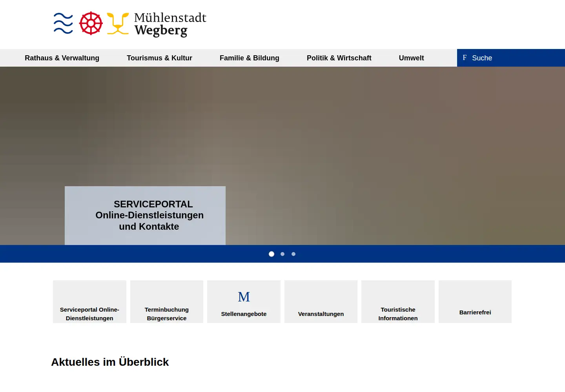Open Familie & Bildung menu

point(250,58)
